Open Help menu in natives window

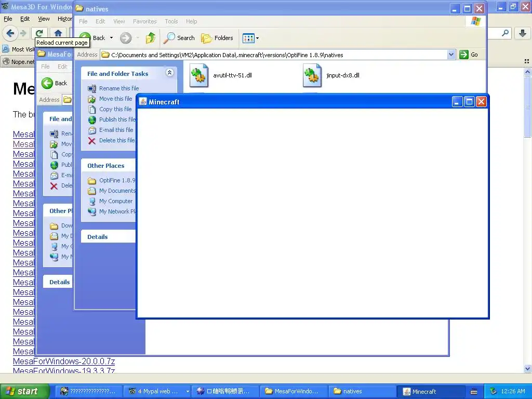191,21
